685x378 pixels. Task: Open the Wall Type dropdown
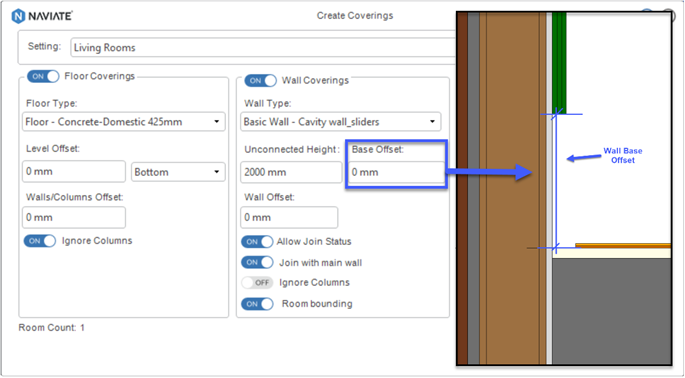(341, 122)
